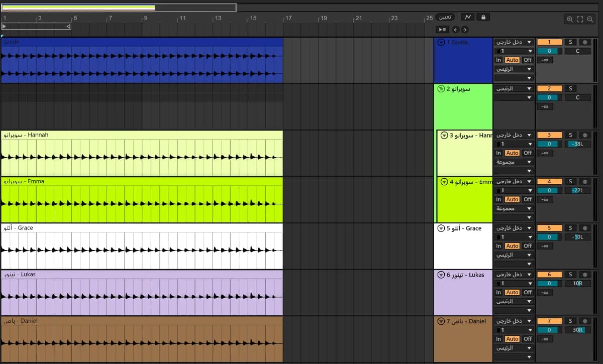The image size is (603, 364).
Task: Open Guide track input type dropdown دخل خارجي
Action: tap(514, 42)
